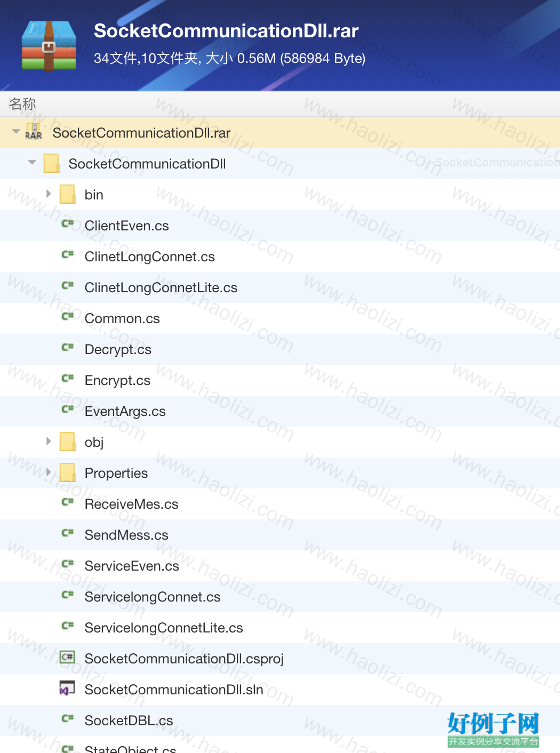
Task: Click the C# icon of ClinetLongConnetLite.cs
Action: [68, 285]
